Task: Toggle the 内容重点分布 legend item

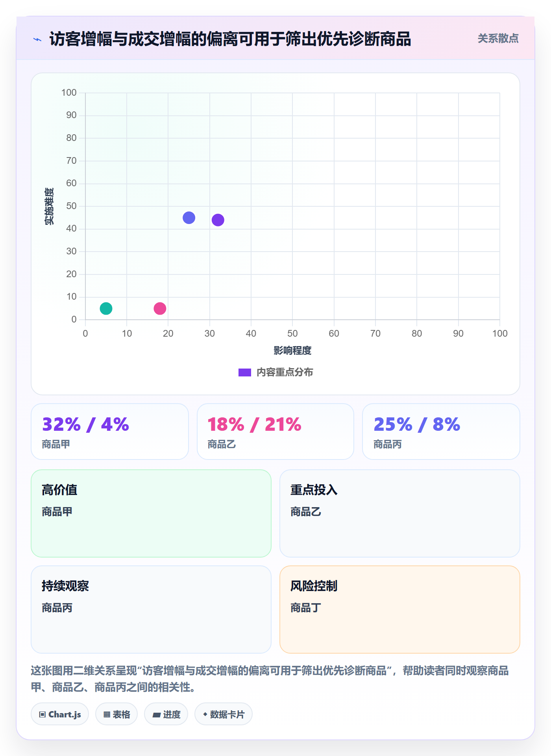Action: click(x=275, y=372)
